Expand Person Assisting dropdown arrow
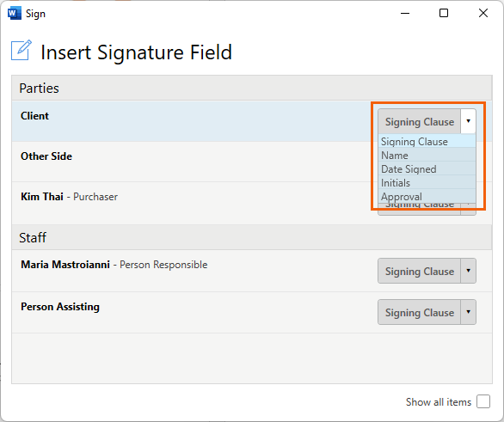Viewport: 504px width, 422px height. (469, 312)
